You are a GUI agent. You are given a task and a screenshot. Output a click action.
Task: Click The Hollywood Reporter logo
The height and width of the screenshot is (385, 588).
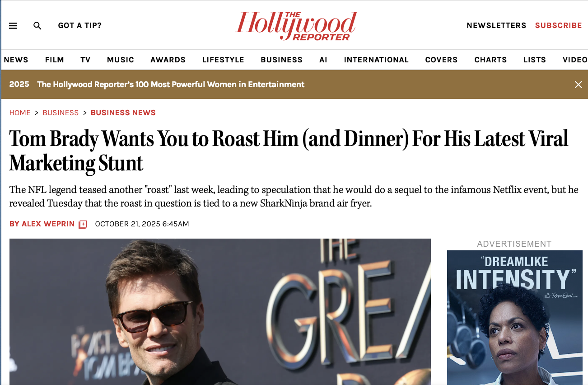(296, 26)
